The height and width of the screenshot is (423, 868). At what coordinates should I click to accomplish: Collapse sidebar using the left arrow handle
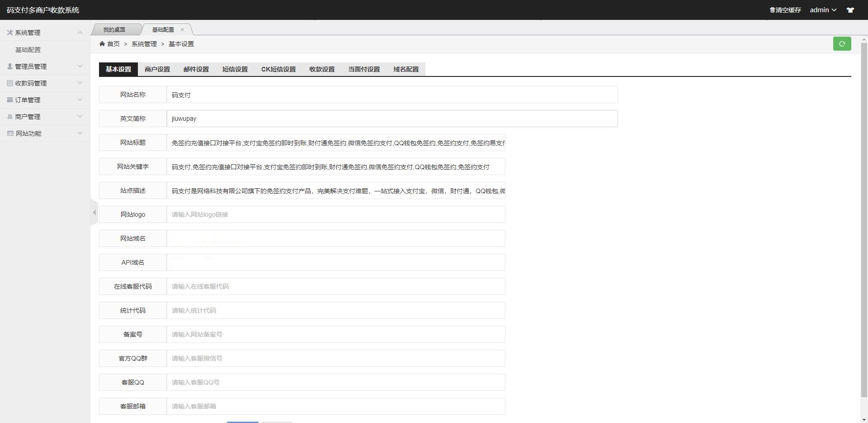[94, 212]
